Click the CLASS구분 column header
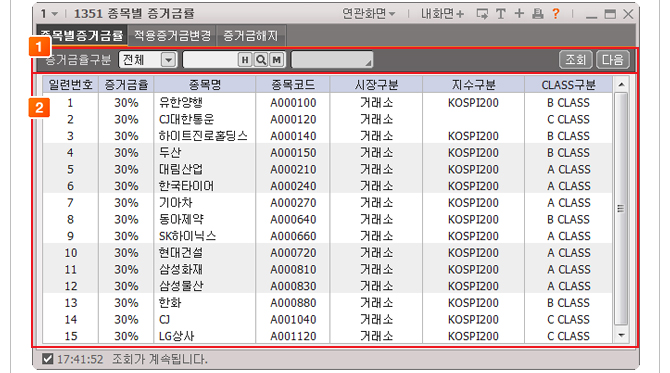Screen dimensions: 670x373 (568, 85)
